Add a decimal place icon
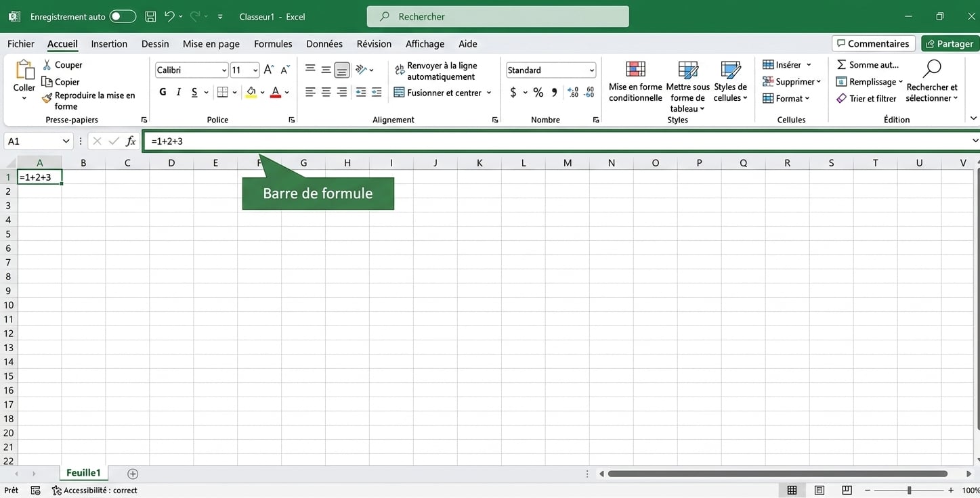This screenshot has width=980, height=498. coord(573,92)
